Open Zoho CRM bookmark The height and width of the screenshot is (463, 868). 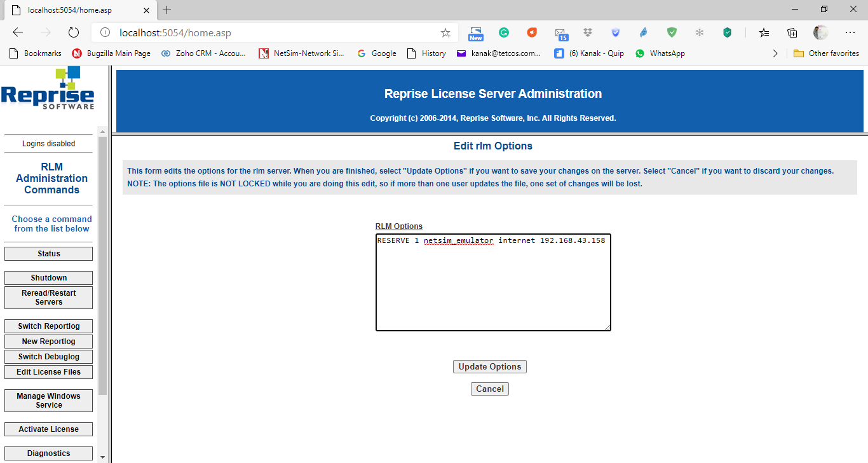pyautogui.click(x=203, y=53)
